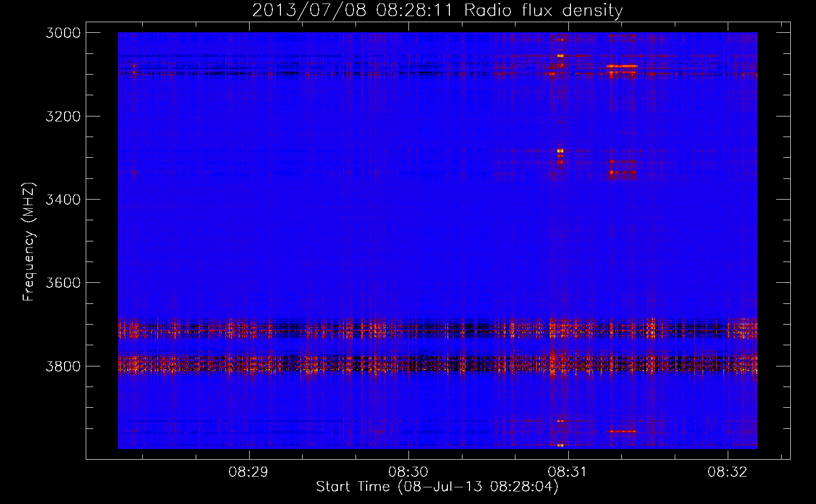Select the 3400 frequency axis label
The height and width of the screenshot is (504, 816).
63,200
